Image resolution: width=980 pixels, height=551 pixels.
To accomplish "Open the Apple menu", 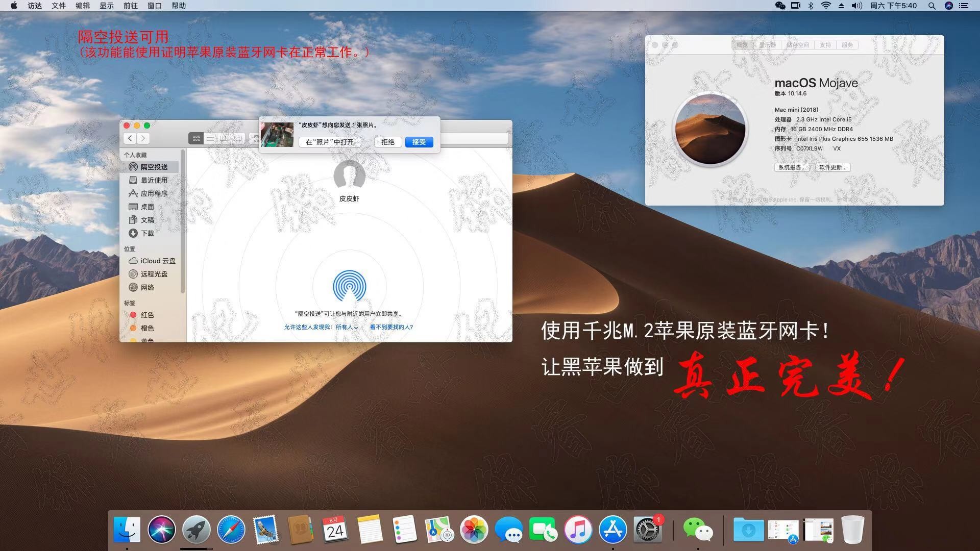I will pos(14,6).
